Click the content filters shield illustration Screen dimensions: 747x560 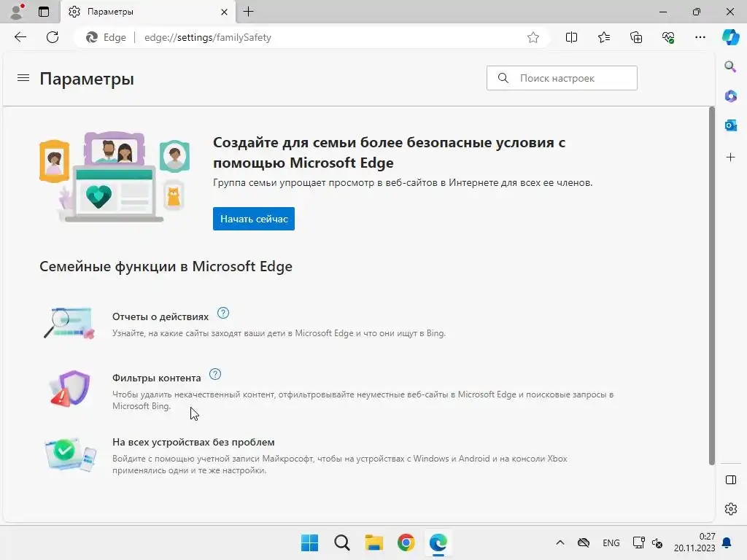point(70,389)
